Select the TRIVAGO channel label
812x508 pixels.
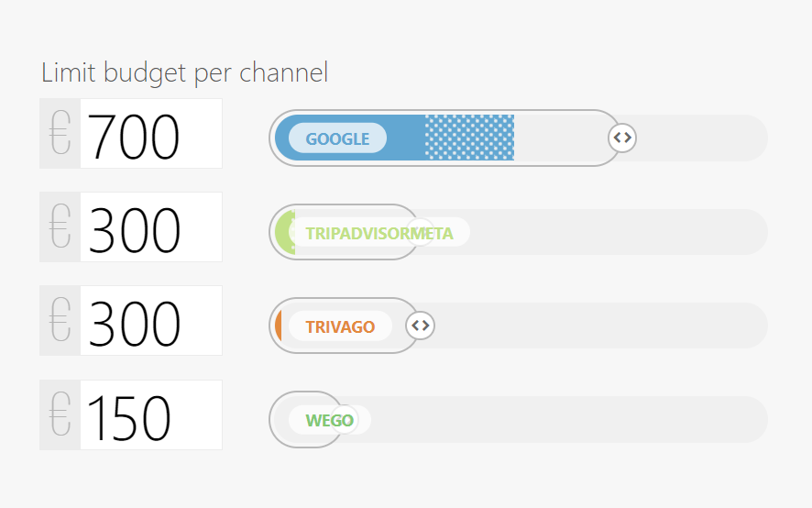point(340,326)
